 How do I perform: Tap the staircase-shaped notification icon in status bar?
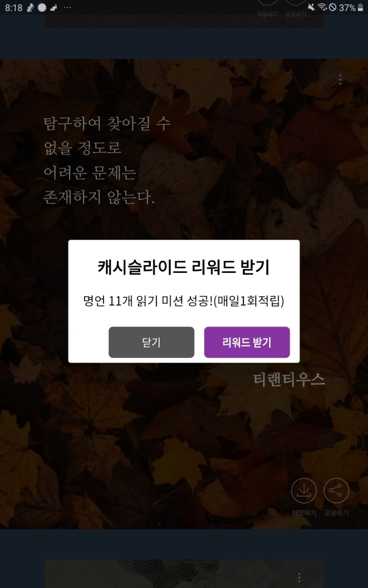point(54,8)
